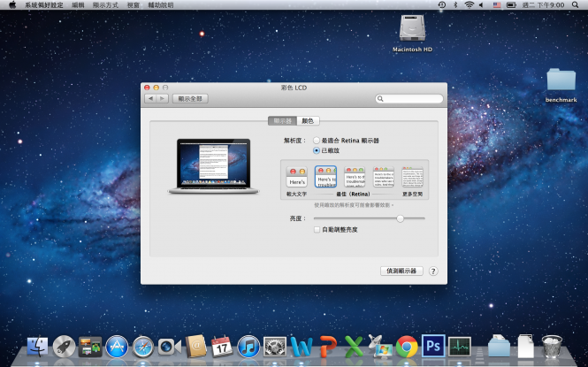Image resolution: width=588 pixels, height=367 pixels.
Task: Open PowerPoint P icon in Dock
Action: click(328, 347)
